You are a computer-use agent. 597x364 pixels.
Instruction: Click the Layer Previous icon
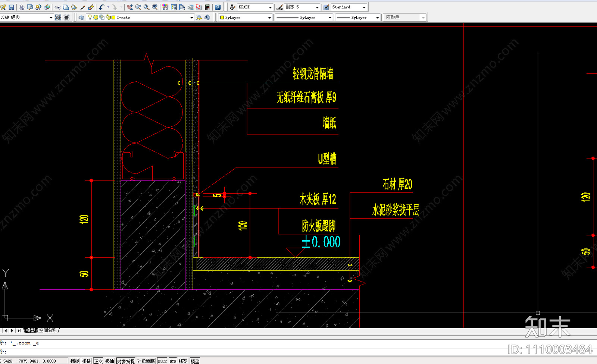point(207,18)
